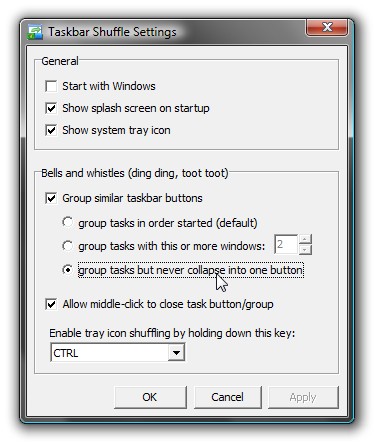Uncheck Group similar taskbar buttons
374x444 pixels.
51,198
